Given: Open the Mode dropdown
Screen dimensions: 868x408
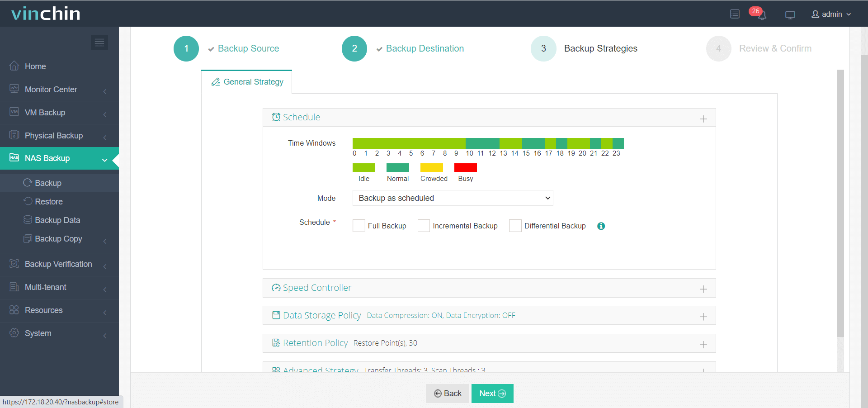Looking at the screenshot, I should coord(453,198).
